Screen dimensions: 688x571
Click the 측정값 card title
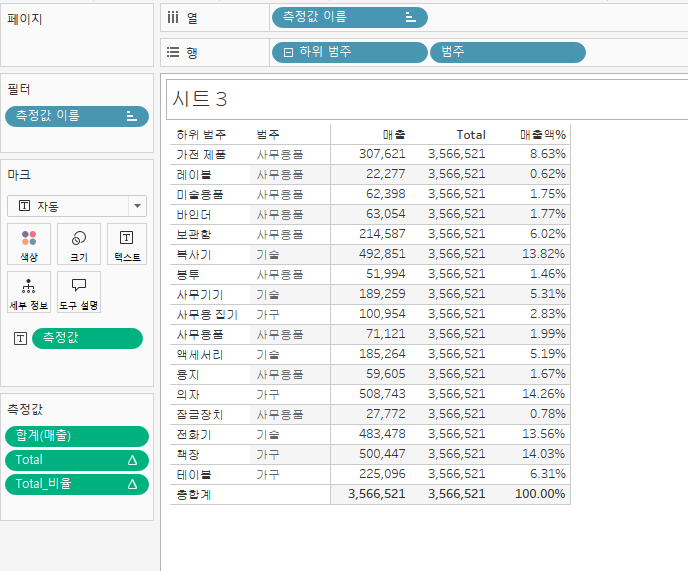tap(25, 409)
